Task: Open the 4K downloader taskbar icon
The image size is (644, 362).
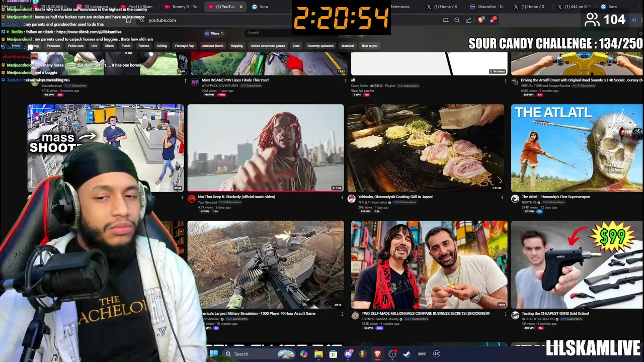Action: [x=437, y=354]
